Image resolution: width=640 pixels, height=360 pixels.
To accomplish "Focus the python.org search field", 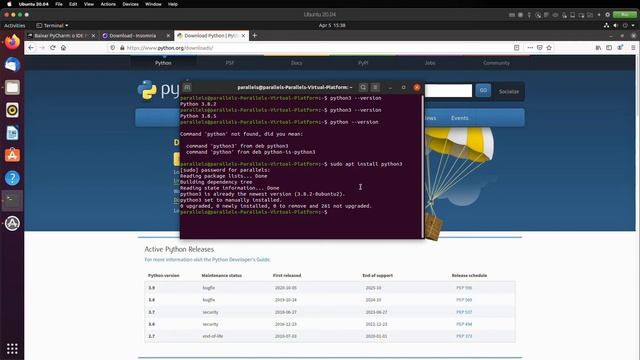I will 449,91.
